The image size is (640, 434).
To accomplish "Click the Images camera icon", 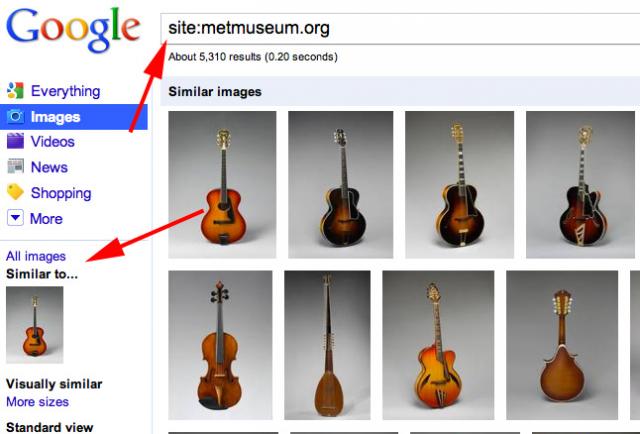I will point(15,117).
